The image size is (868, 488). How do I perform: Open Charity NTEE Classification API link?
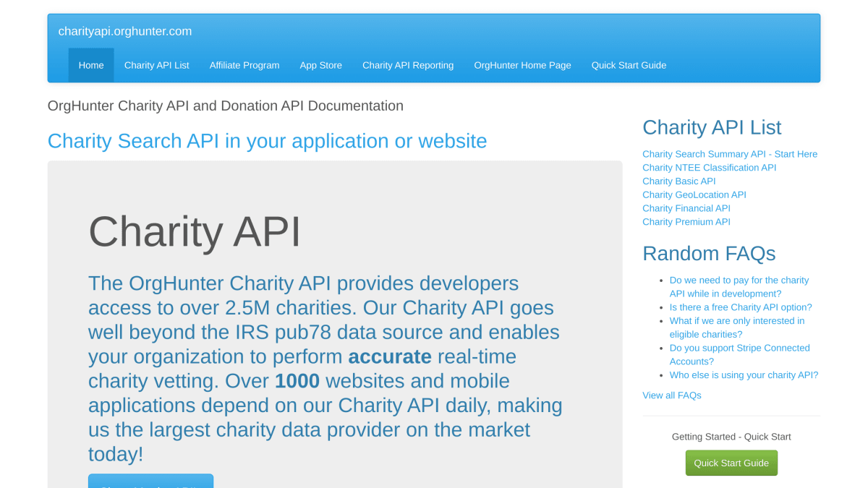(x=709, y=168)
